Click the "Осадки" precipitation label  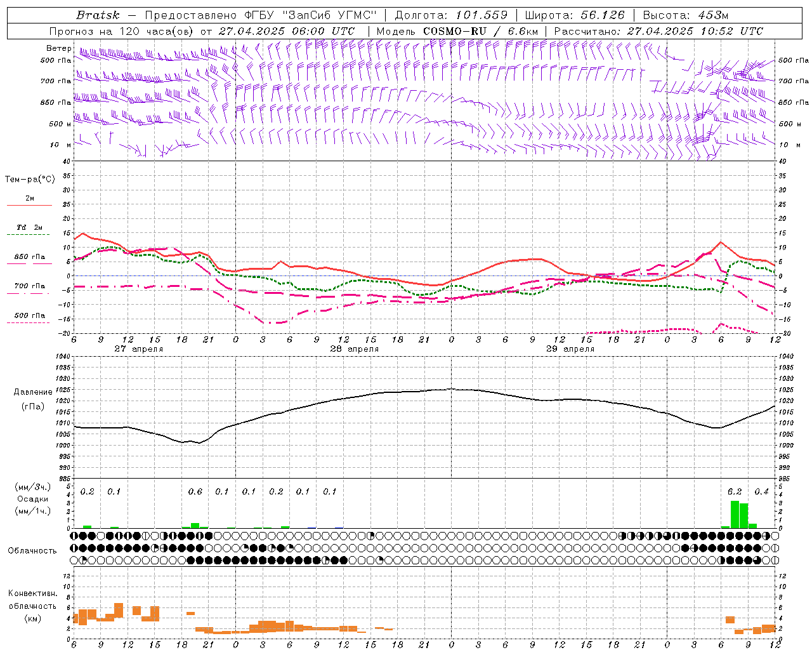click(32, 499)
